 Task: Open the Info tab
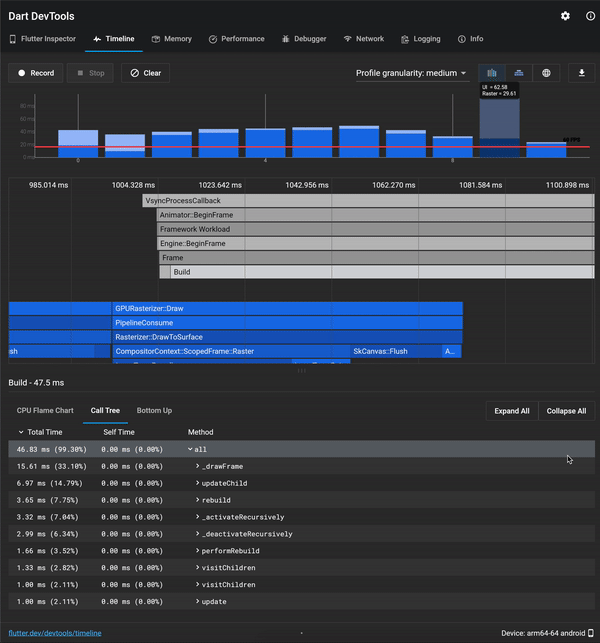coord(470,39)
